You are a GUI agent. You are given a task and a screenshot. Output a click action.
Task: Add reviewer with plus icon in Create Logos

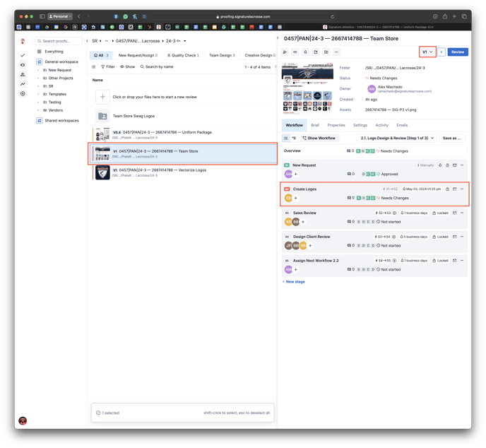click(x=296, y=199)
